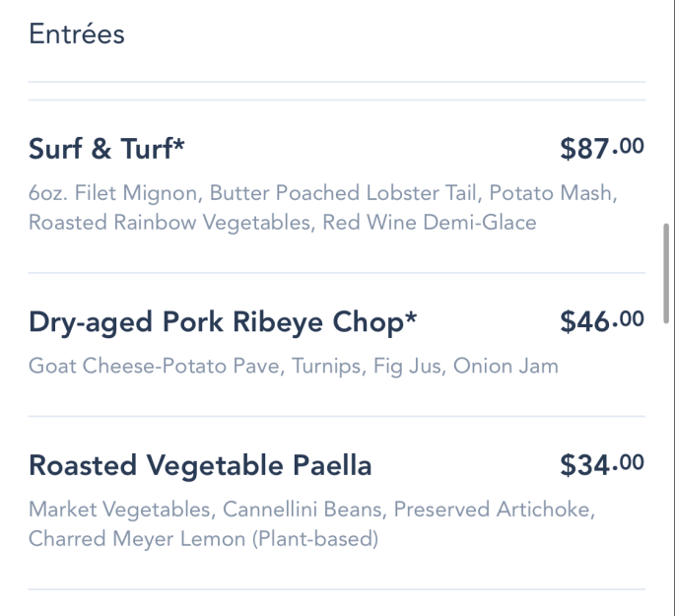Click the 6oz. Filet Mignon description line
The image size is (675, 616).
pos(323,193)
